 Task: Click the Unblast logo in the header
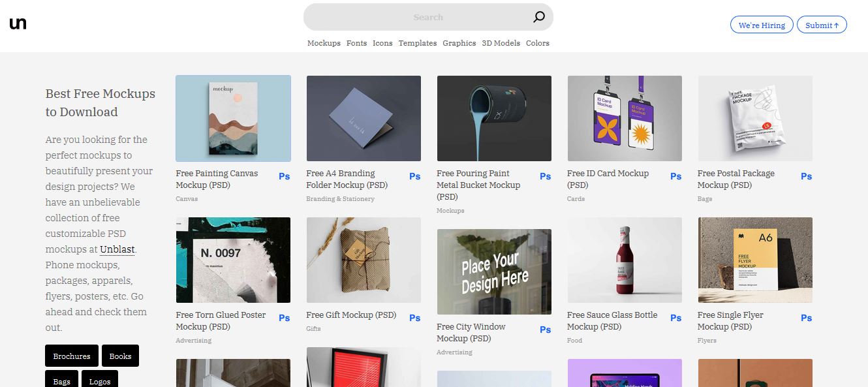pos(18,23)
